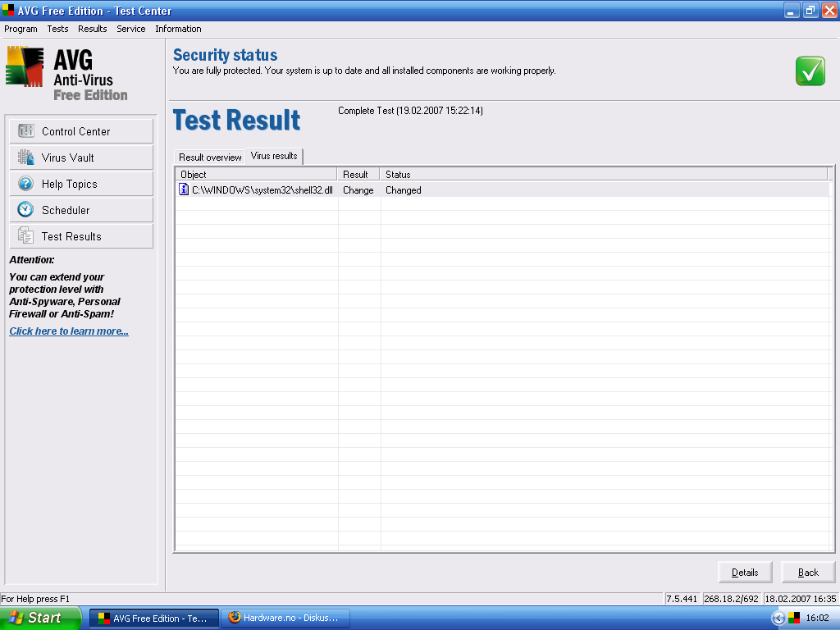Click the AVG tray icon near the clock
This screenshot has height=630, width=840.
click(x=794, y=618)
